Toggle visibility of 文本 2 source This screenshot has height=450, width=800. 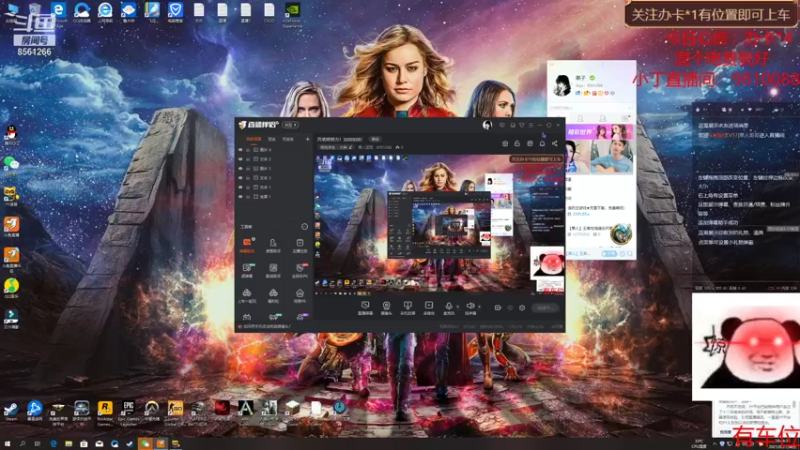click(x=240, y=159)
